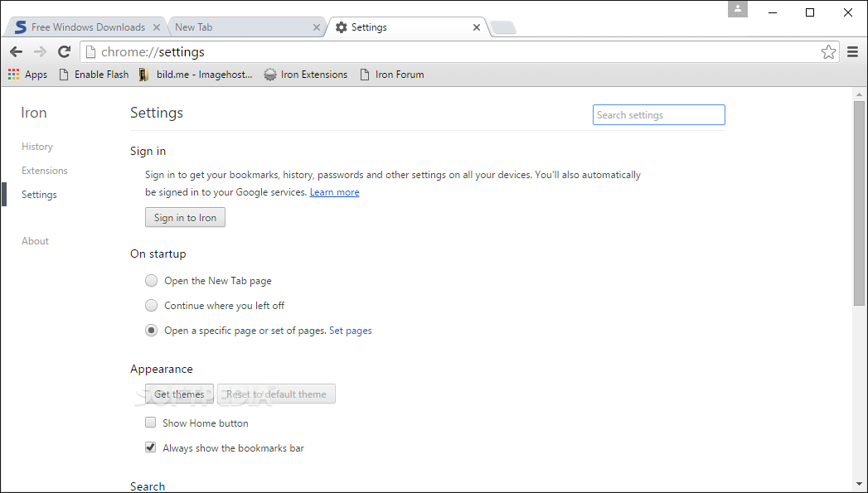Uncheck Always show the bookmarks bar

(x=151, y=447)
